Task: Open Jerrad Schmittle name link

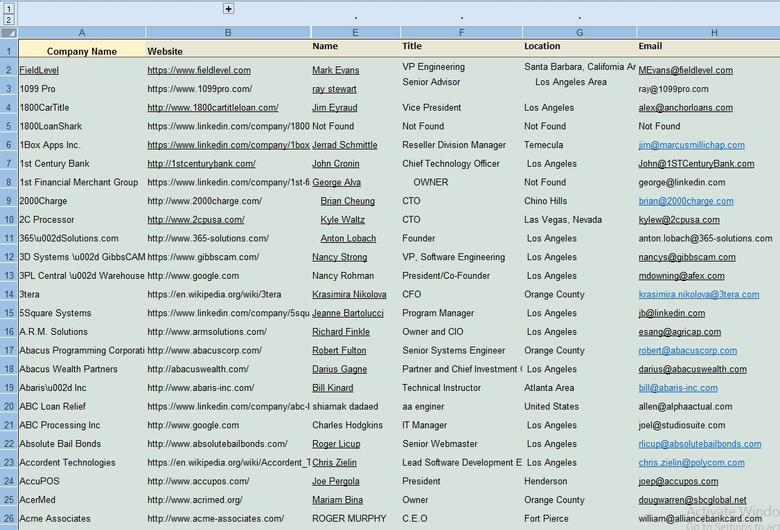Action: [x=345, y=145]
